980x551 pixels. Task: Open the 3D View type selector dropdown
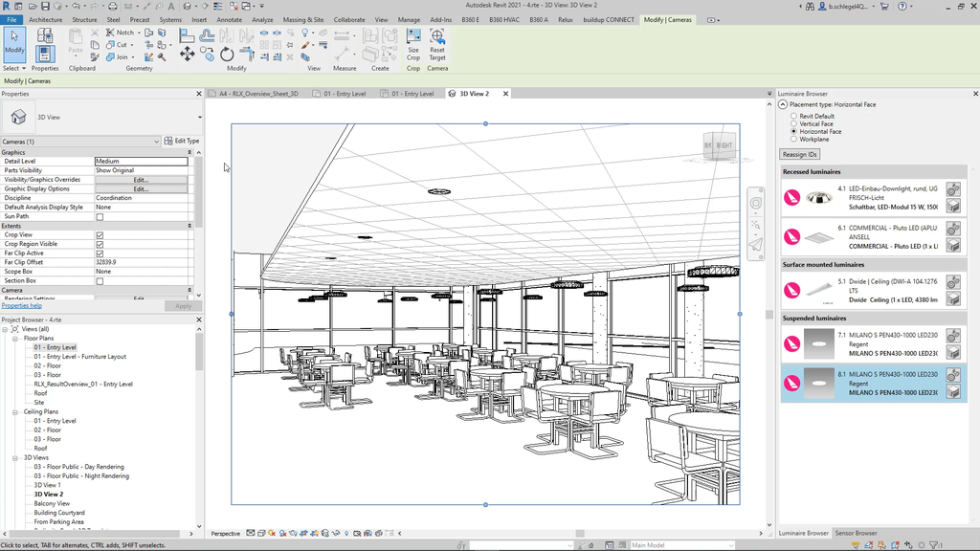[199, 118]
